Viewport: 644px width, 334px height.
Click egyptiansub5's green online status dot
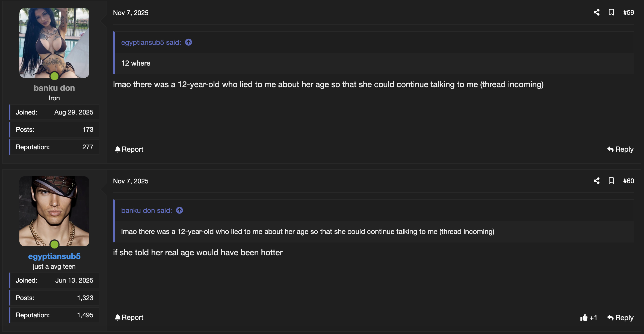pos(55,245)
